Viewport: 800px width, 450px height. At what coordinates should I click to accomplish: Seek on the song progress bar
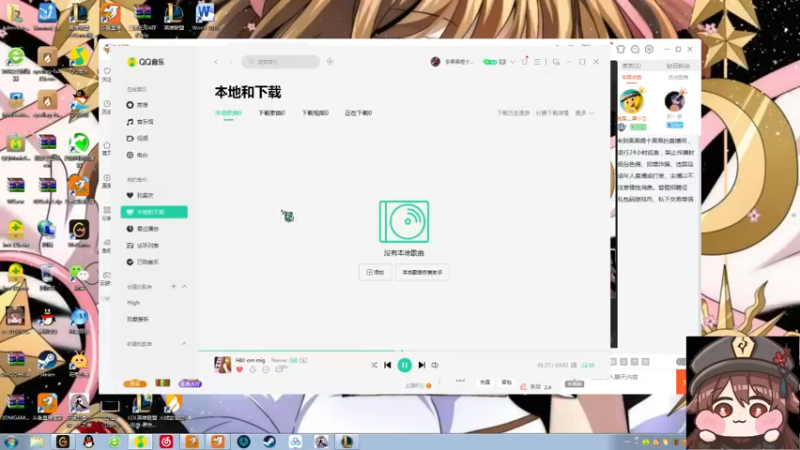(404, 351)
